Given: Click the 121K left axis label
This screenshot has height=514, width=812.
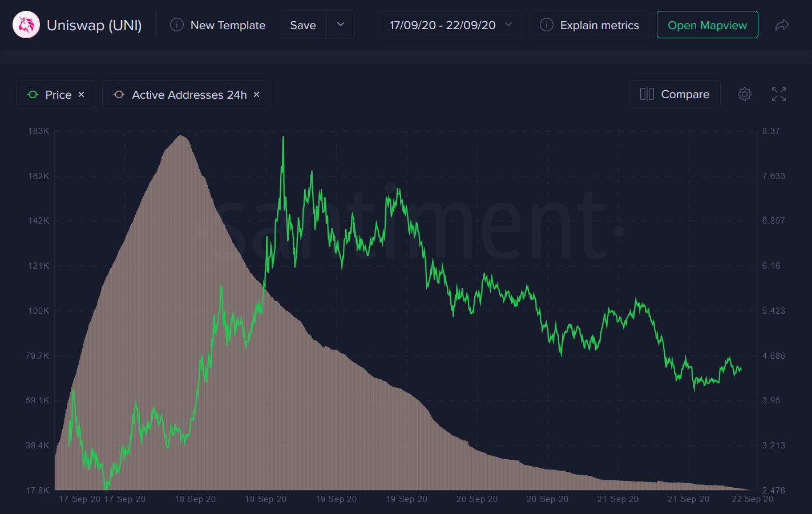Looking at the screenshot, I should coord(39,266).
